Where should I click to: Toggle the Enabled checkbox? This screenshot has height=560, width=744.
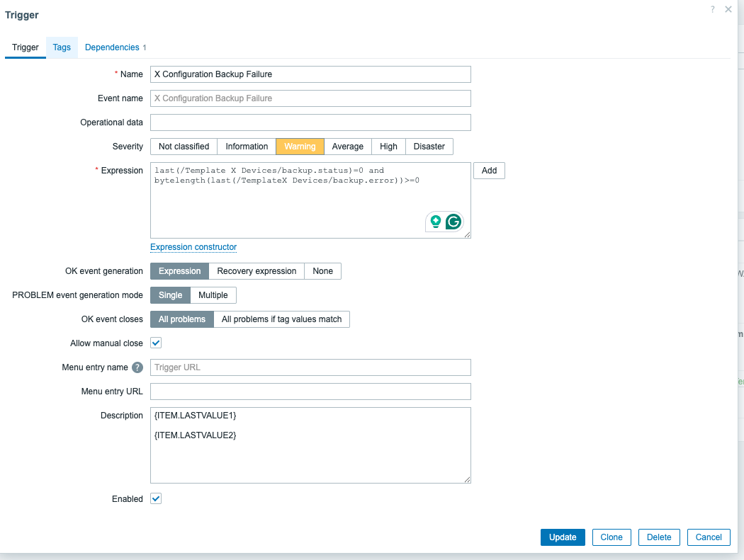(x=156, y=498)
